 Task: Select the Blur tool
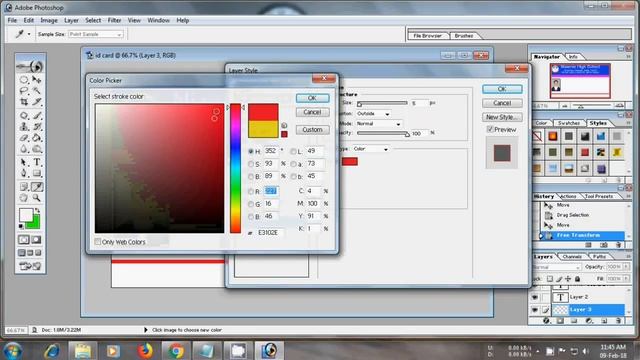tap(24, 149)
